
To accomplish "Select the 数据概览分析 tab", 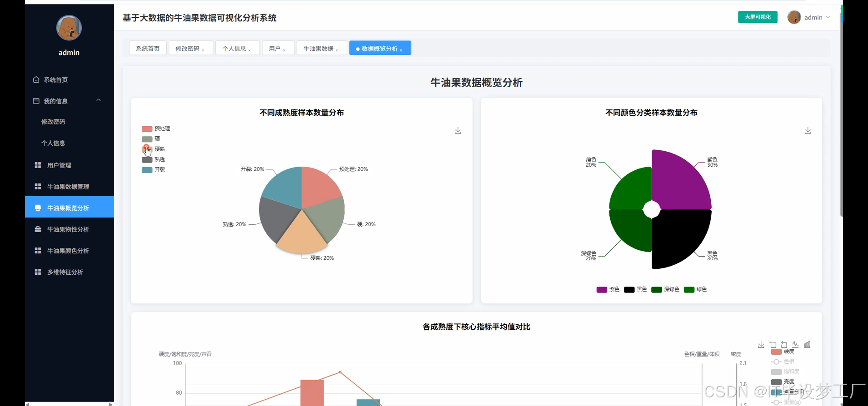I will point(379,48).
